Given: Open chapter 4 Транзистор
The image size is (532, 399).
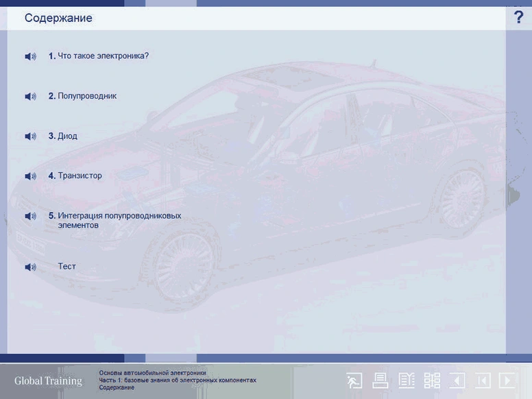Looking at the screenshot, I should (80, 176).
